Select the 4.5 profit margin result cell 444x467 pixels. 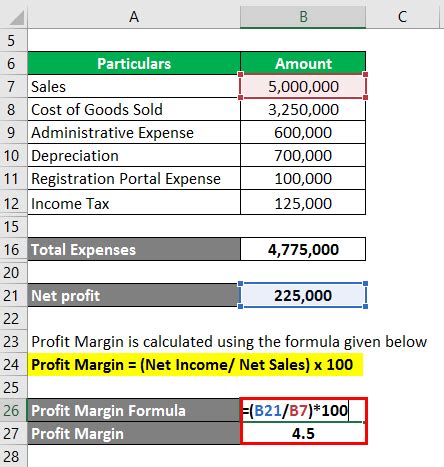[x=303, y=433]
